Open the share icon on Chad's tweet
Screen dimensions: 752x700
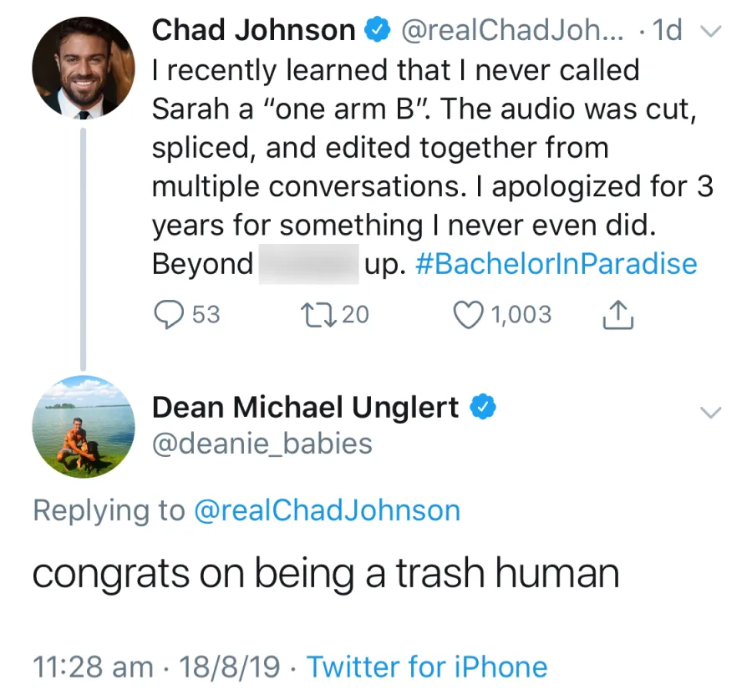coord(617,314)
